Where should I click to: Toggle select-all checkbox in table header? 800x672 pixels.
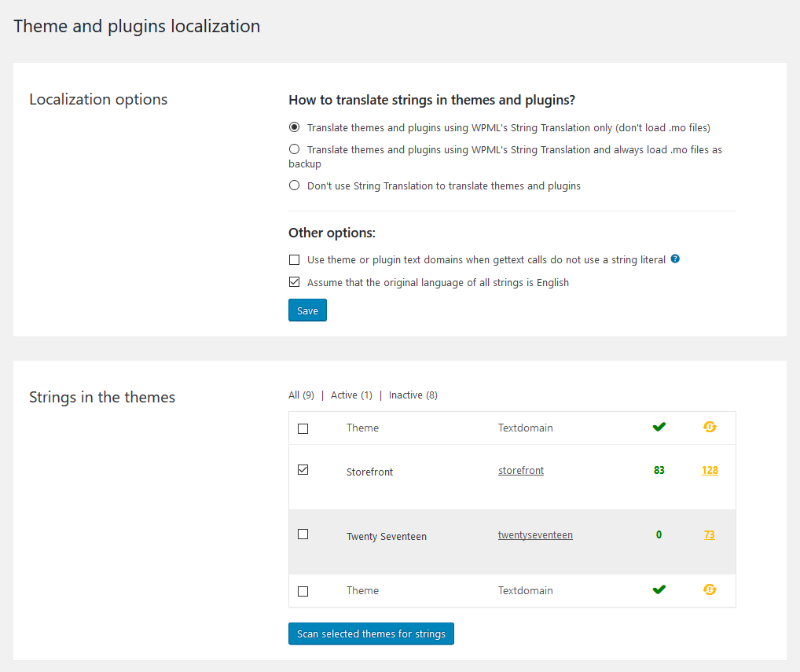[303, 428]
